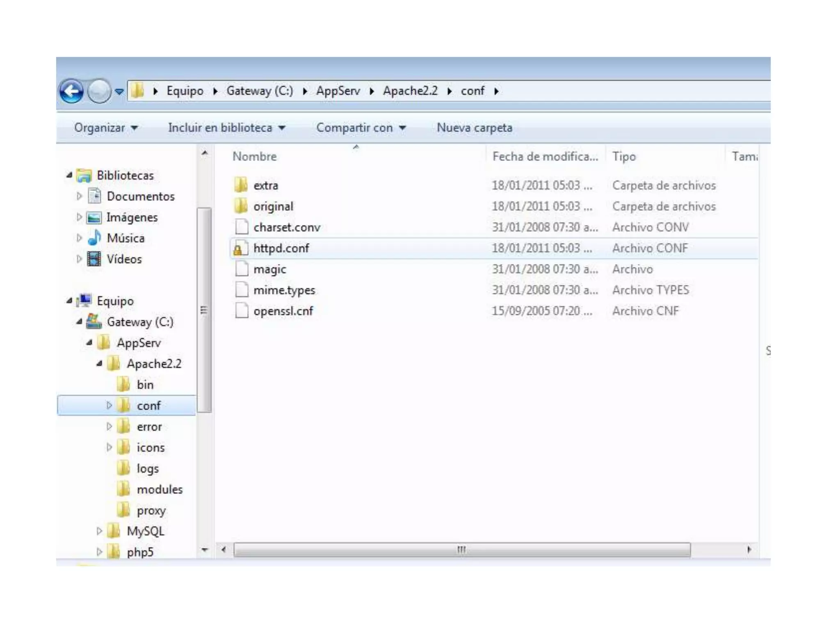Select the Música library icon

coord(94,238)
